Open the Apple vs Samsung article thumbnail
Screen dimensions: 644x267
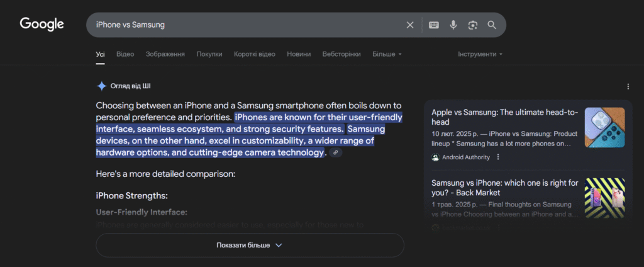click(x=604, y=128)
